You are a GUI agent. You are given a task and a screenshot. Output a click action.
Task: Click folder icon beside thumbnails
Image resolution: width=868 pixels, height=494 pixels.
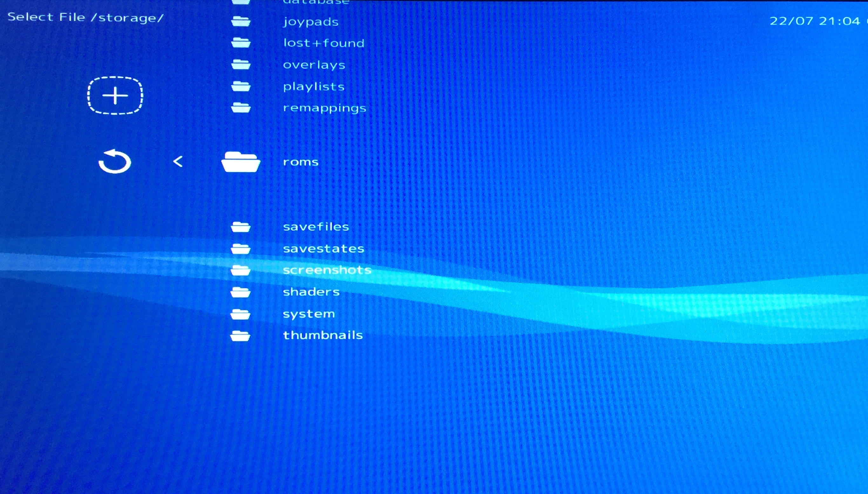(x=240, y=336)
